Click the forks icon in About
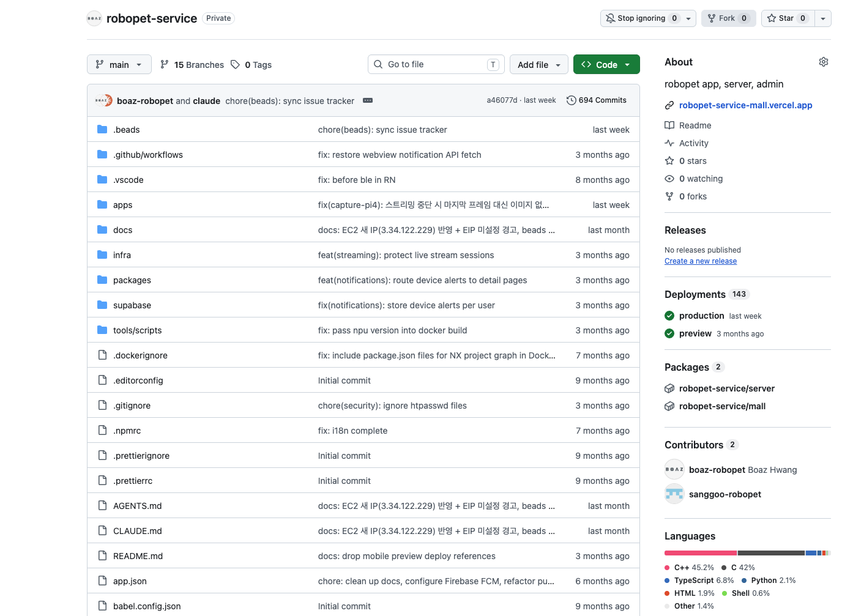Screen dimensions: 853x616 [669, 196]
